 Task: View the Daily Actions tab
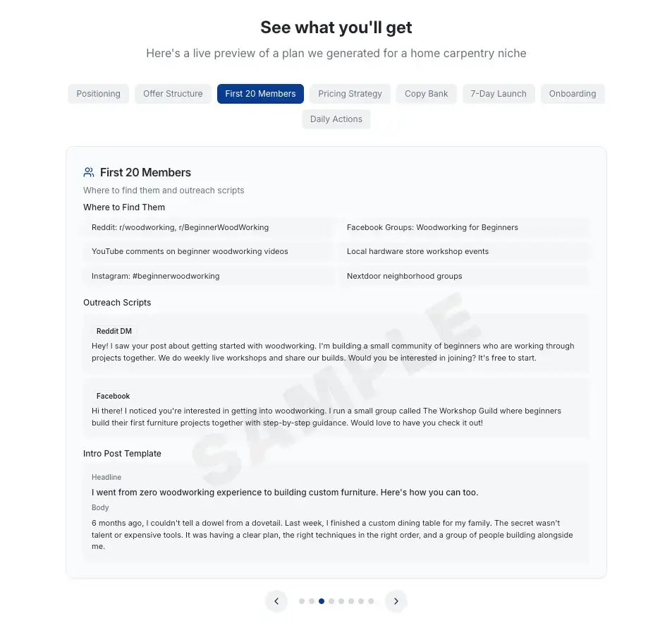pyautogui.click(x=336, y=119)
